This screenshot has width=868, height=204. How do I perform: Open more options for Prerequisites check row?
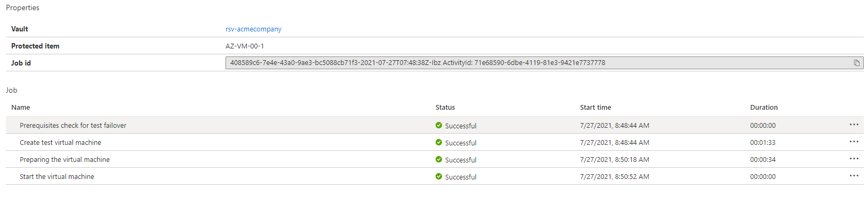point(854,125)
